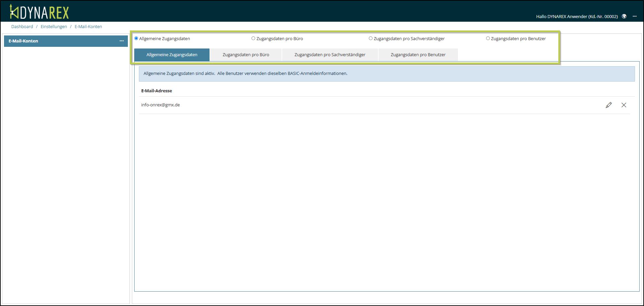Click the E-Mail-Konten breadcrumb link

coord(88,27)
